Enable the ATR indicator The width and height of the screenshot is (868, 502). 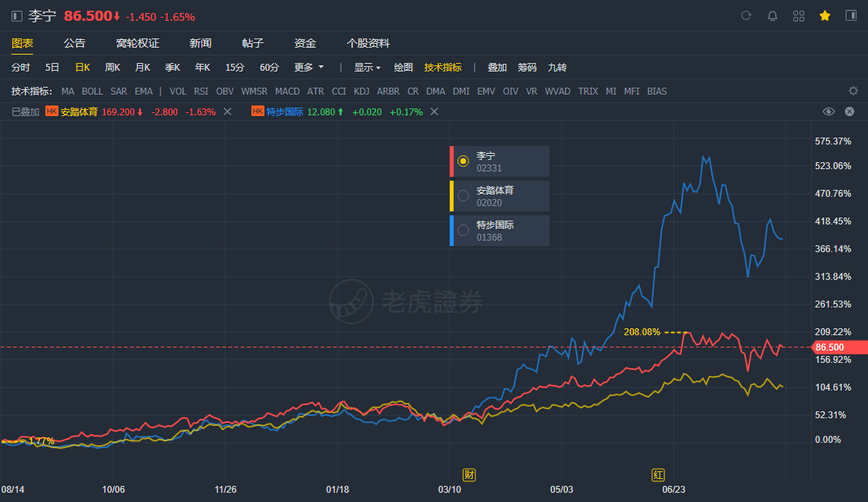315,91
